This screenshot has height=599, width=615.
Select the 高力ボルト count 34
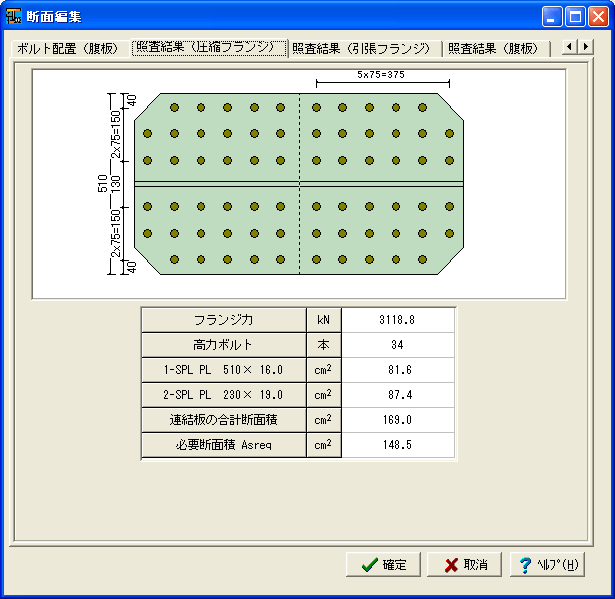(x=398, y=345)
